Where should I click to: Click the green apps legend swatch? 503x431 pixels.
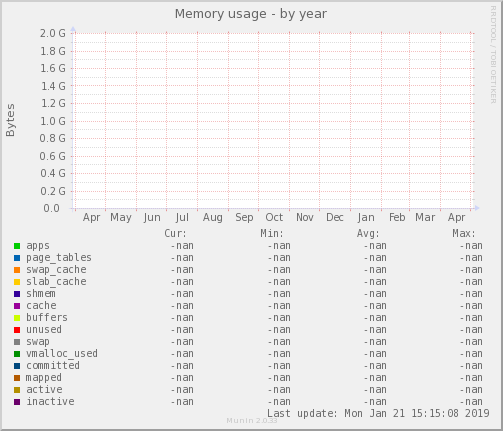[x=17, y=246]
